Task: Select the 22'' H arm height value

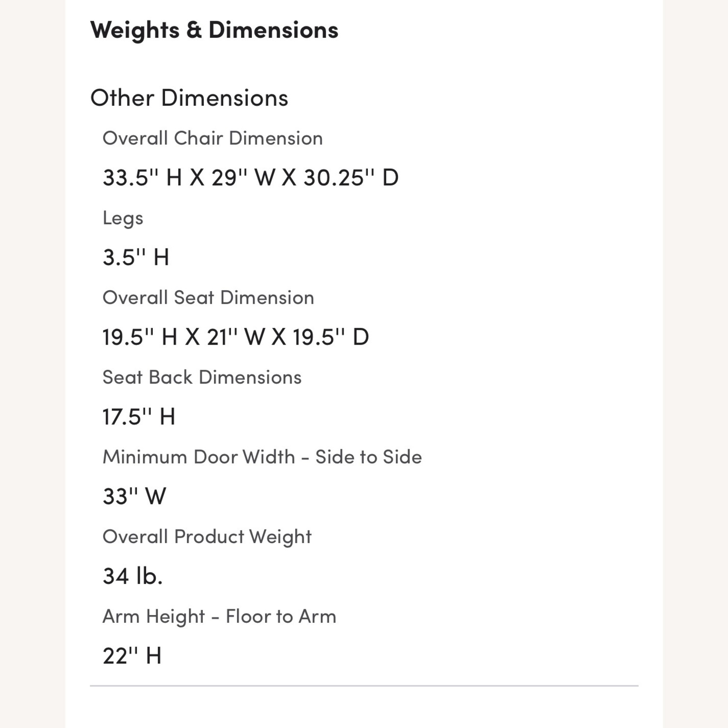Action: pos(132,656)
